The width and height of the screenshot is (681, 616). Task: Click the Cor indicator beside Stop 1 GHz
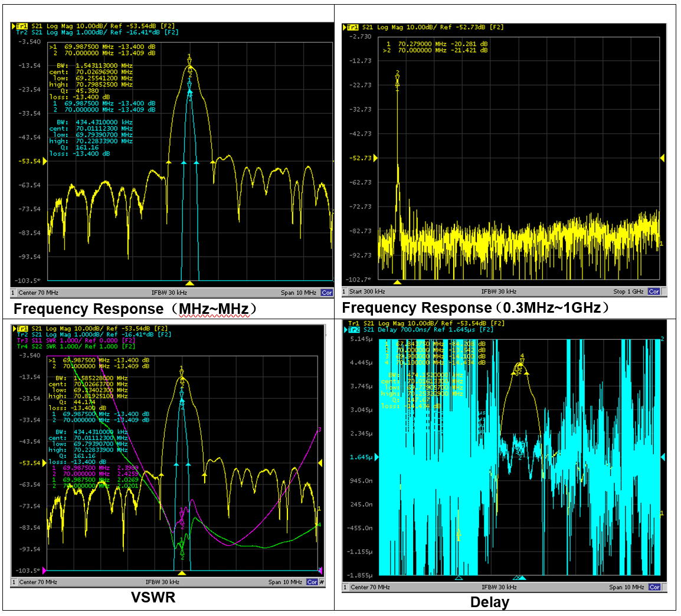pos(653,291)
